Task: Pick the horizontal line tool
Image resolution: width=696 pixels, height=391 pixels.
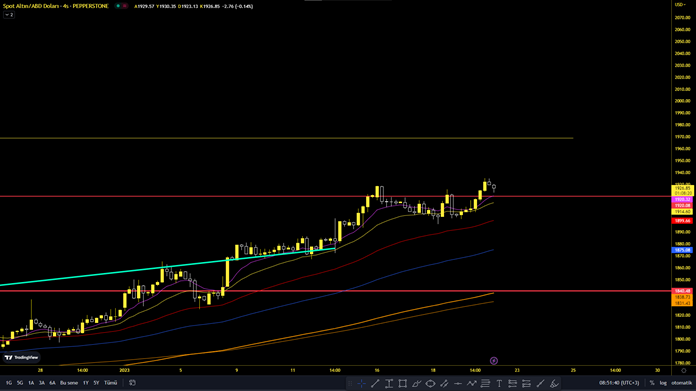Action: pos(458,383)
